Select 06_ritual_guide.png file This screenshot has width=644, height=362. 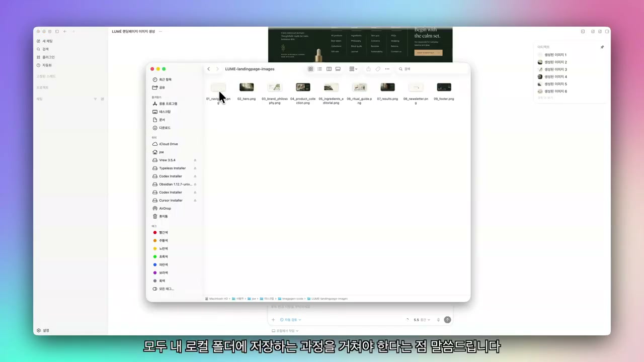click(x=359, y=93)
